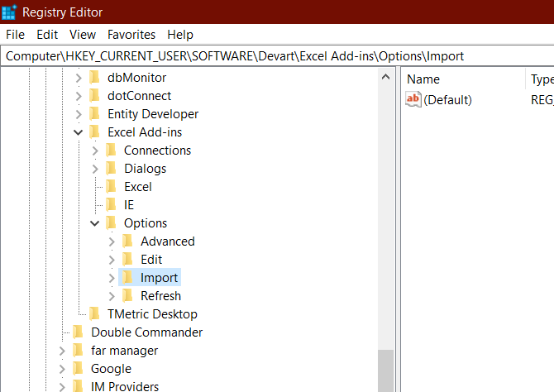The width and height of the screenshot is (554, 392).
Task: Select the (Default) value name
Action: [x=447, y=100]
